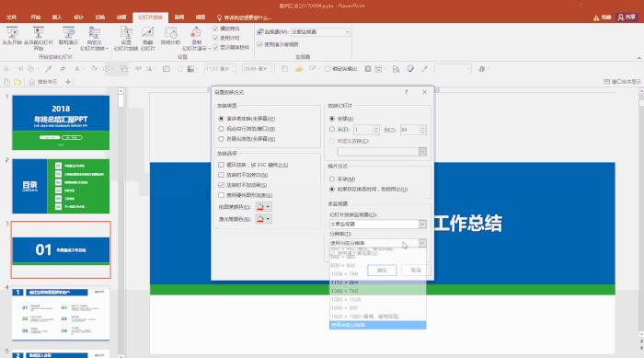Screen dimensions: 644x358
Task: Choose 1600 x 900 from resolution list
Action: pyautogui.click(x=378, y=308)
